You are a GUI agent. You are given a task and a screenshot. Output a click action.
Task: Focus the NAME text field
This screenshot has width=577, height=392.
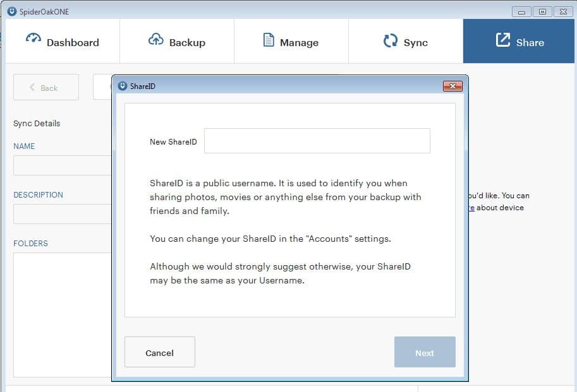[x=63, y=165]
